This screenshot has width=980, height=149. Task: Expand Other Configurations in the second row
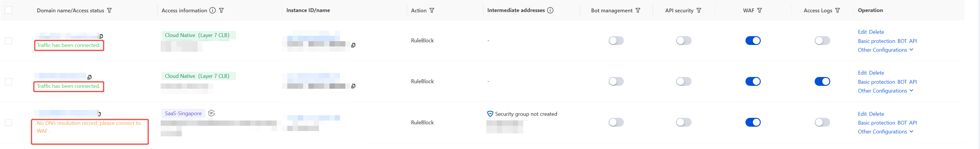(885, 91)
